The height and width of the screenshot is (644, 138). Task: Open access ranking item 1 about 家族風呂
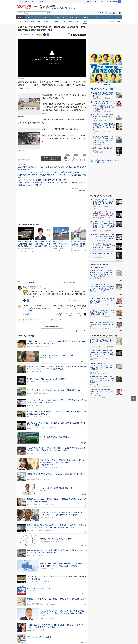tap(104, 94)
